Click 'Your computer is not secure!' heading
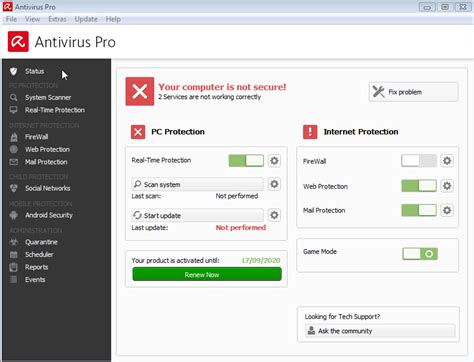The height and width of the screenshot is (362, 474). [x=222, y=87]
